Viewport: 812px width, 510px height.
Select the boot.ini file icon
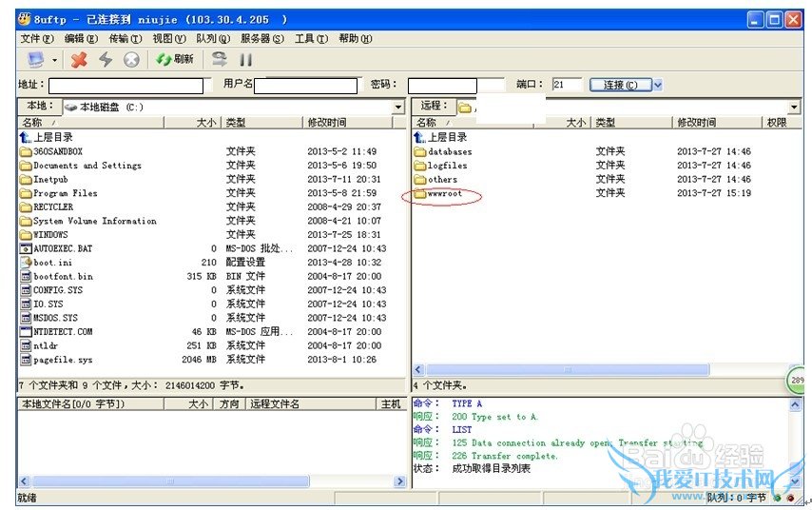(26, 263)
